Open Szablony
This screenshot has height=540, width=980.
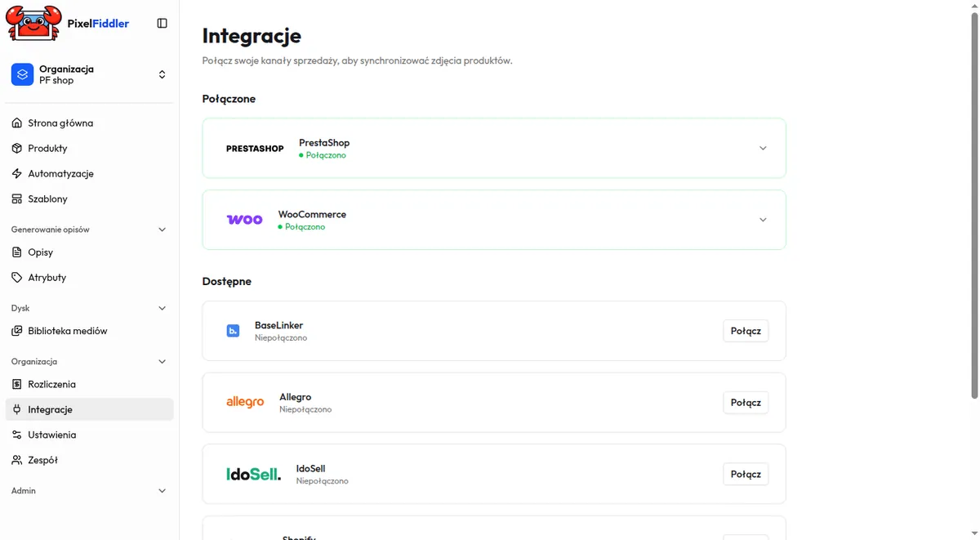tap(89, 199)
